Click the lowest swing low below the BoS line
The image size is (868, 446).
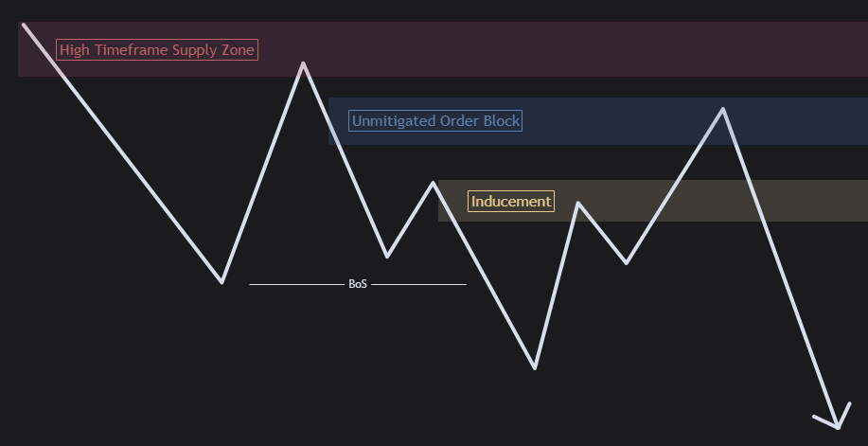coord(535,366)
